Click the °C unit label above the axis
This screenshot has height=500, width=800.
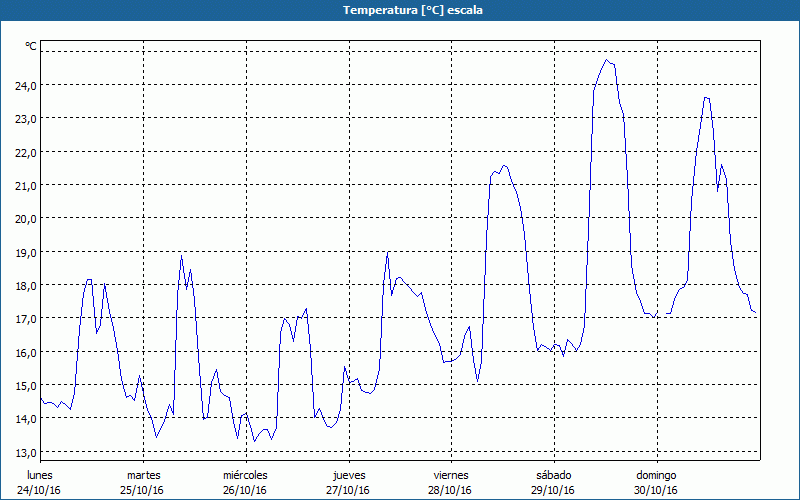click(31, 46)
